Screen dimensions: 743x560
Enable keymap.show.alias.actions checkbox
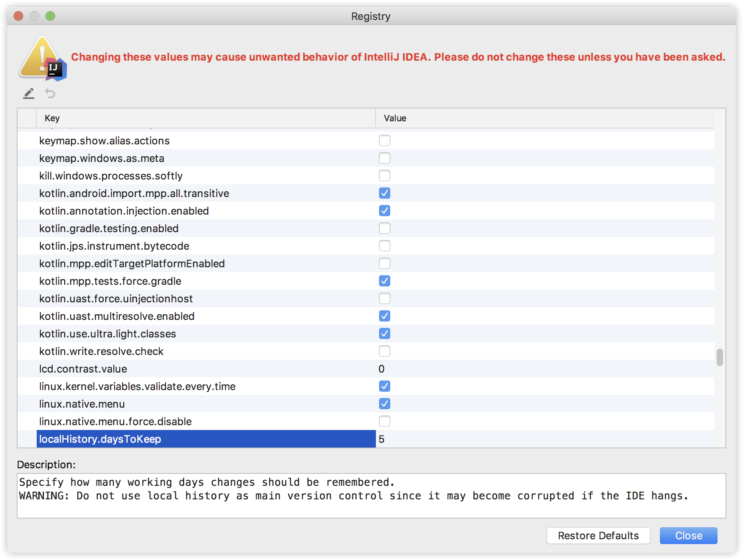click(x=384, y=140)
